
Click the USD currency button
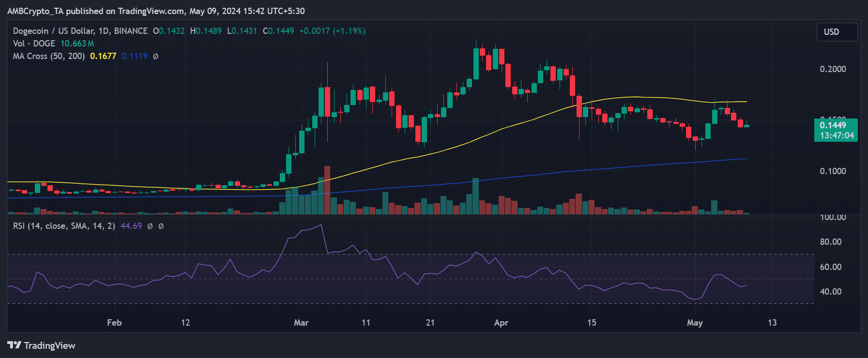tap(837, 32)
